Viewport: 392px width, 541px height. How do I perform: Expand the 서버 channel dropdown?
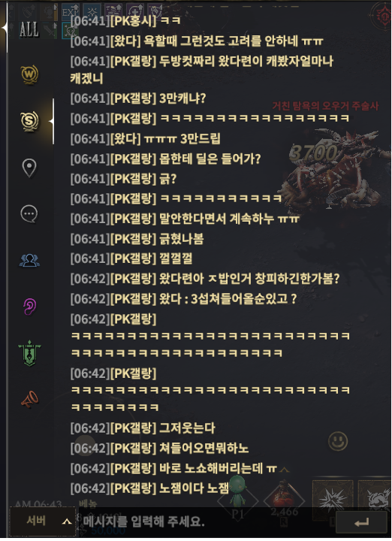(43, 521)
